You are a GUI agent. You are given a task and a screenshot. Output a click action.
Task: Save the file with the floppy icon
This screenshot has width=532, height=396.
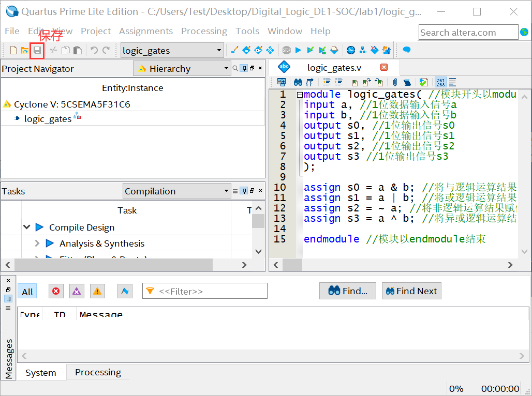coord(37,51)
